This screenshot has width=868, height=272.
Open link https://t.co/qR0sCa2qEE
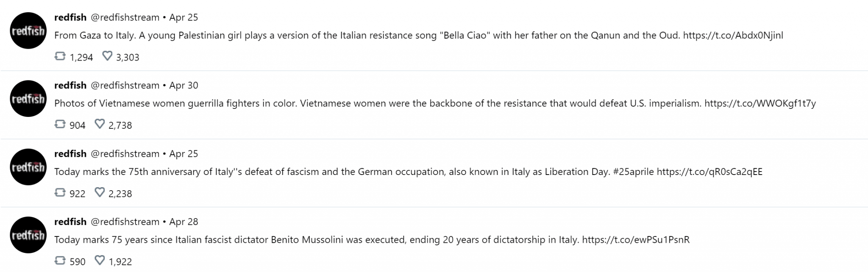(709, 172)
